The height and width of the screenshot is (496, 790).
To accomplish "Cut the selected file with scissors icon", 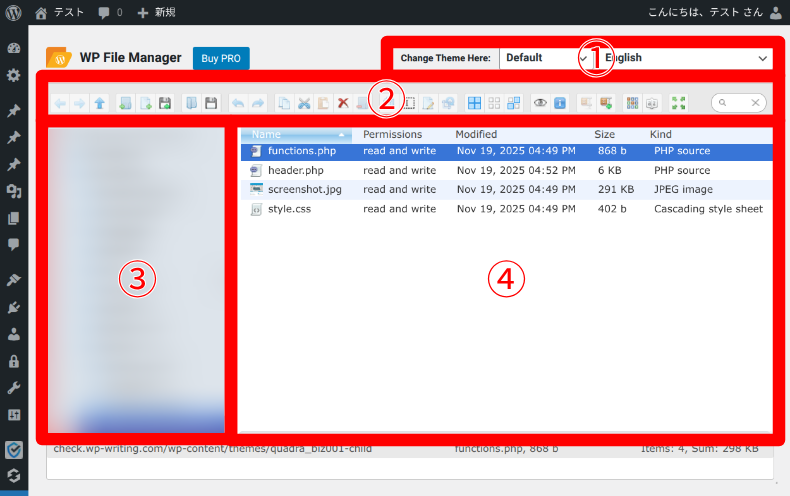I will [x=304, y=103].
